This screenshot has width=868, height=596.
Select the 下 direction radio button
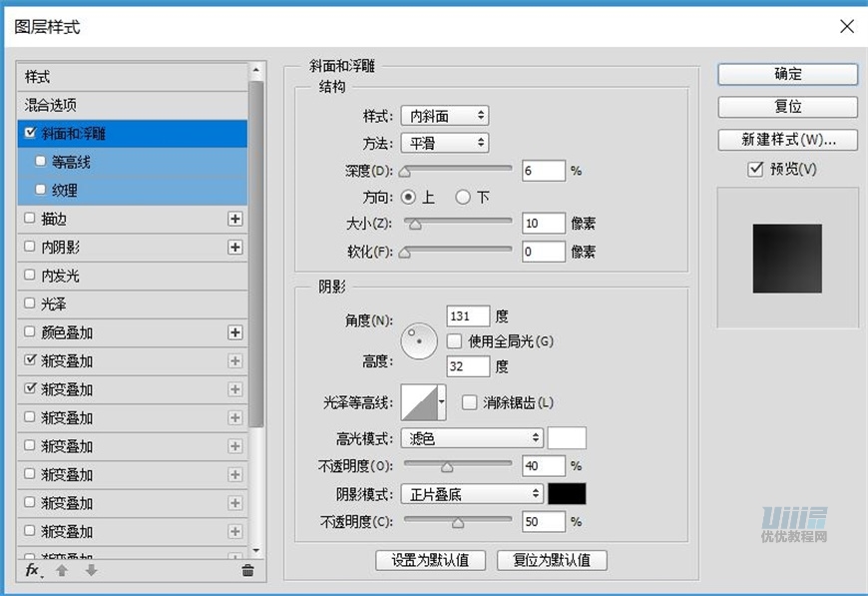(x=463, y=198)
